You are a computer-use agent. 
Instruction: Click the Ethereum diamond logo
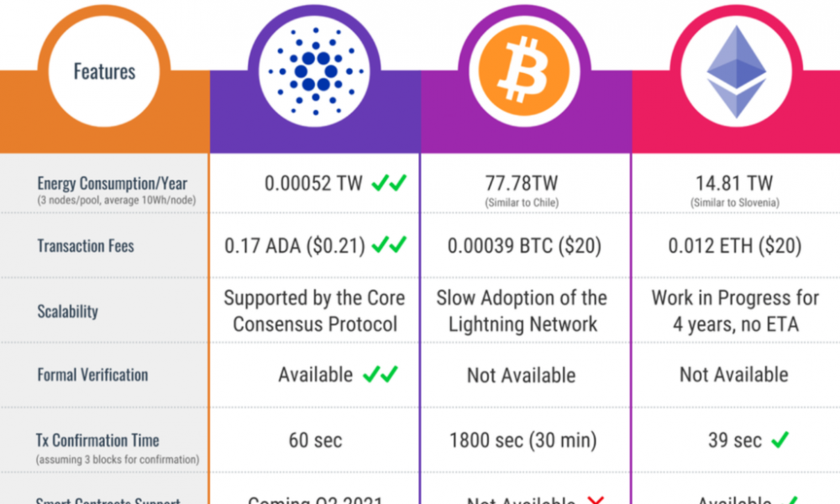pyautogui.click(x=736, y=71)
